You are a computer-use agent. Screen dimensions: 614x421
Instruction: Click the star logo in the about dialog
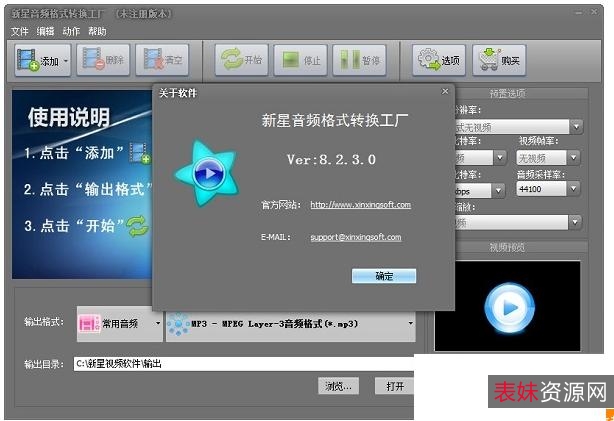(x=207, y=172)
